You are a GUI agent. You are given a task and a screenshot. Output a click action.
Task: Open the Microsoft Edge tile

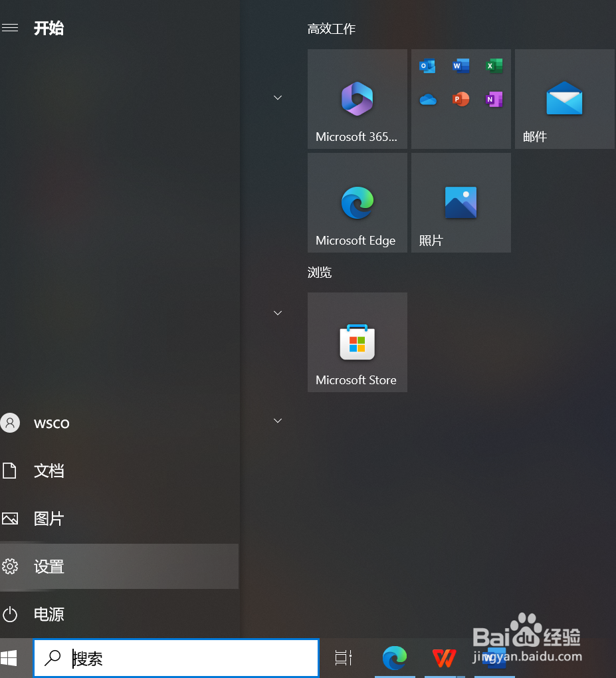tap(357, 203)
